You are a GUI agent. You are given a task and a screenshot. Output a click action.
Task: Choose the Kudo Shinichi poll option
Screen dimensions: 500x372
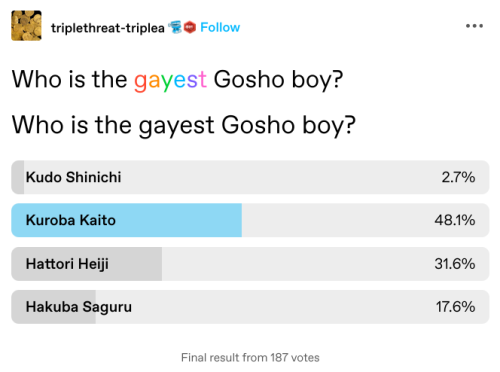pyautogui.click(x=250, y=177)
